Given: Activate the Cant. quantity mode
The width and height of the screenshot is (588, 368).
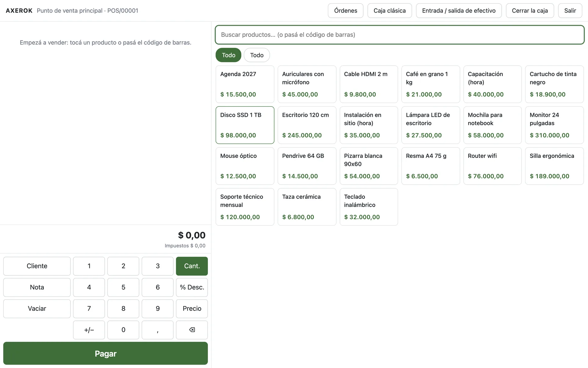Looking at the screenshot, I should click(x=192, y=266).
